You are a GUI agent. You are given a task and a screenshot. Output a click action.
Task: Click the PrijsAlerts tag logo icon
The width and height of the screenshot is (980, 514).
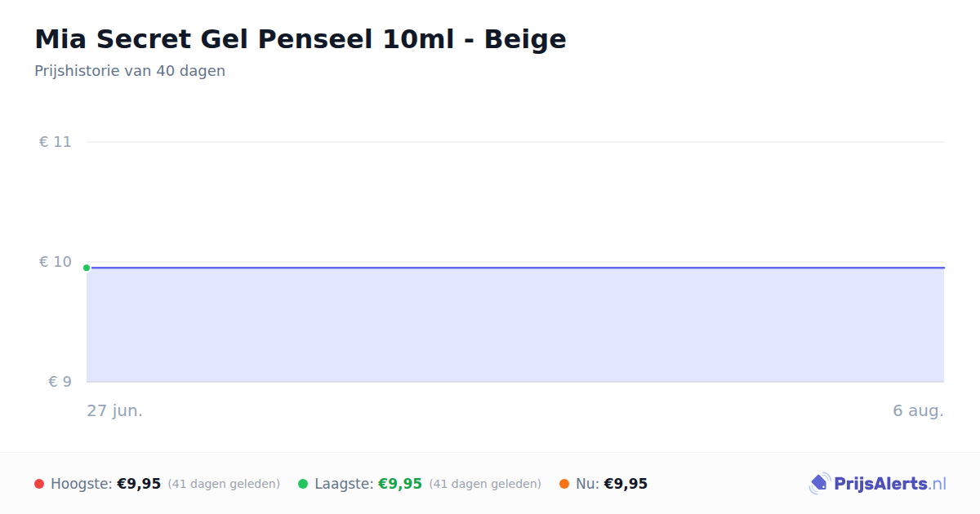click(820, 484)
